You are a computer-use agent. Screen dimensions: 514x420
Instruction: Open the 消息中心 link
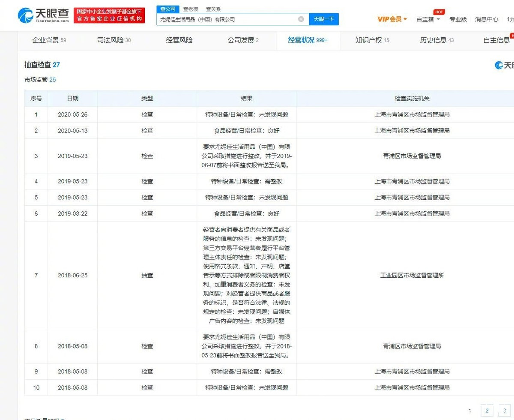click(487, 19)
